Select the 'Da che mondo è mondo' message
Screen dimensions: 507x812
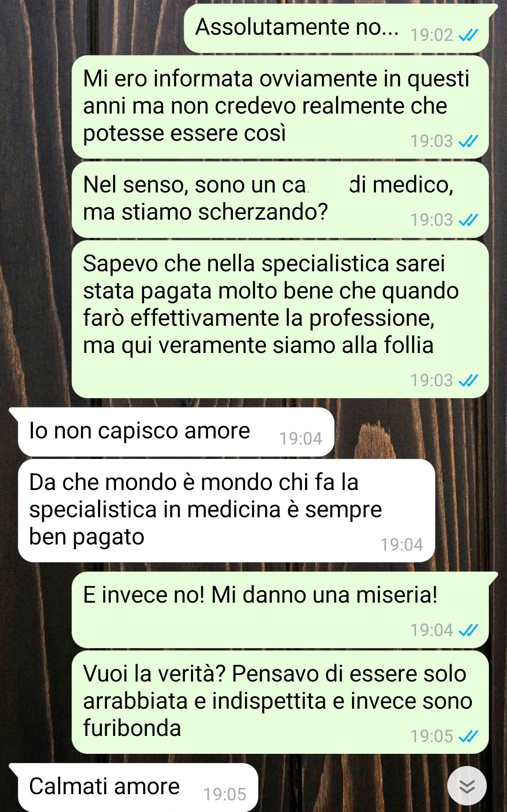226,511
